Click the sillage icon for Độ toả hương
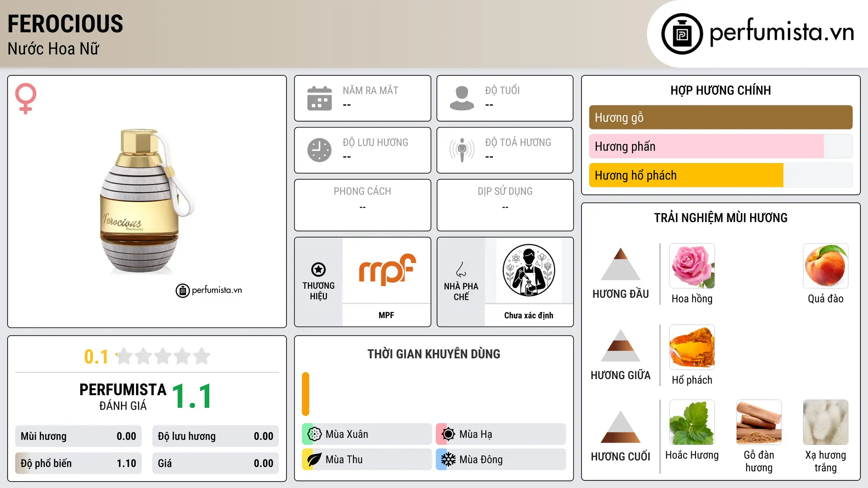 coord(462,150)
